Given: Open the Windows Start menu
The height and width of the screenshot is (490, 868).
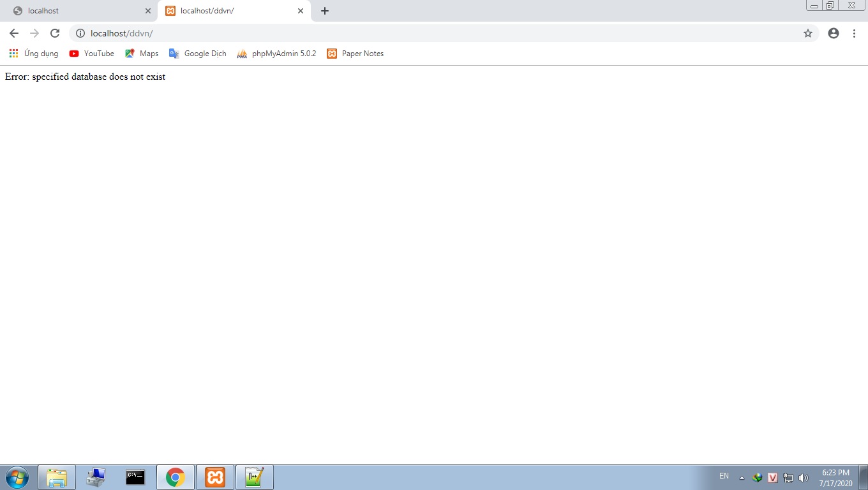Looking at the screenshot, I should click(x=17, y=477).
